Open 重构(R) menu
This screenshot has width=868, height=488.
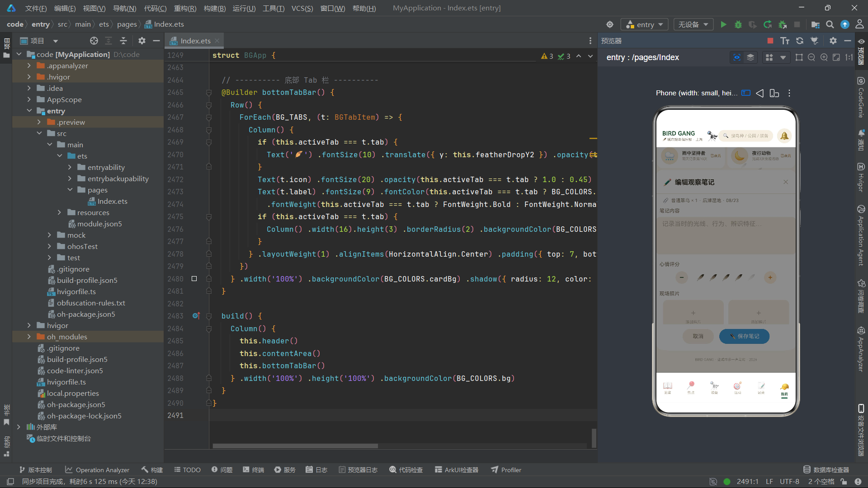tap(185, 8)
